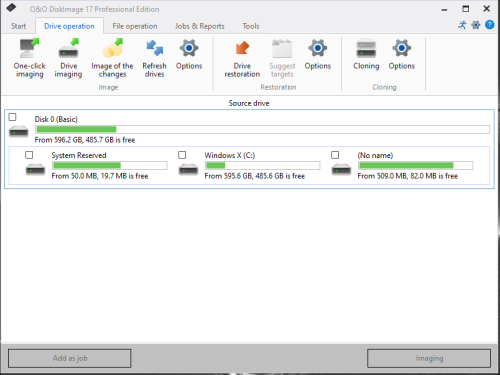This screenshot has height=375, width=500.
Task: Click the '(No name)' label
Action: click(375, 155)
